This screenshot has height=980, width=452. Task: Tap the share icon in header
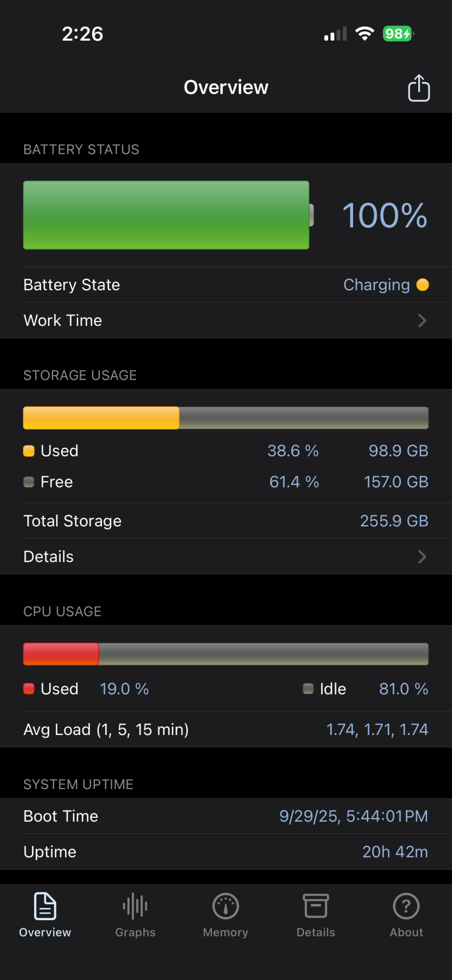tap(419, 88)
